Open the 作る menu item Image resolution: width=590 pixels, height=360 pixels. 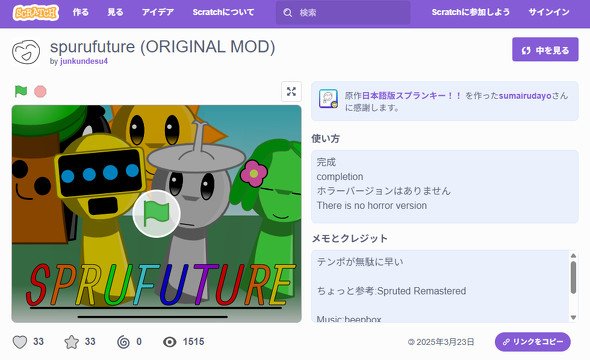pyautogui.click(x=81, y=12)
